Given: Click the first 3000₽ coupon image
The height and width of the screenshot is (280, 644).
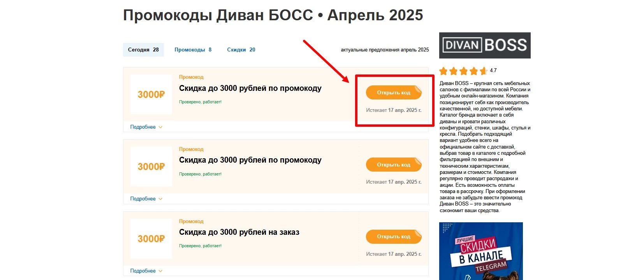Looking at the screenshot, I should pos(151,94).
